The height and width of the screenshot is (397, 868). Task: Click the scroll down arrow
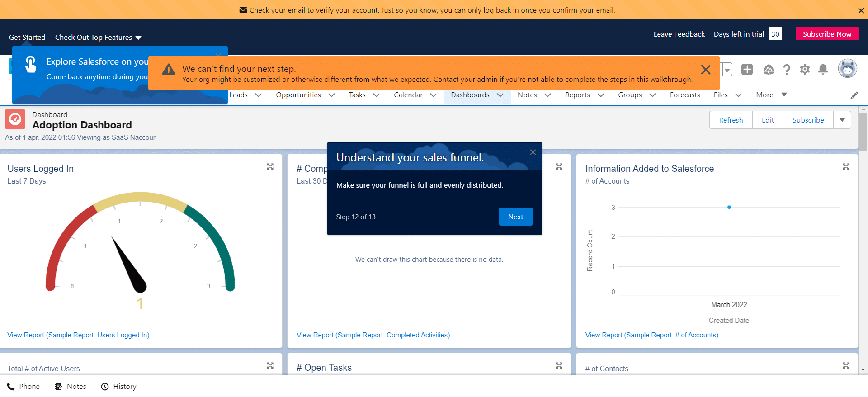click(863, 369)
